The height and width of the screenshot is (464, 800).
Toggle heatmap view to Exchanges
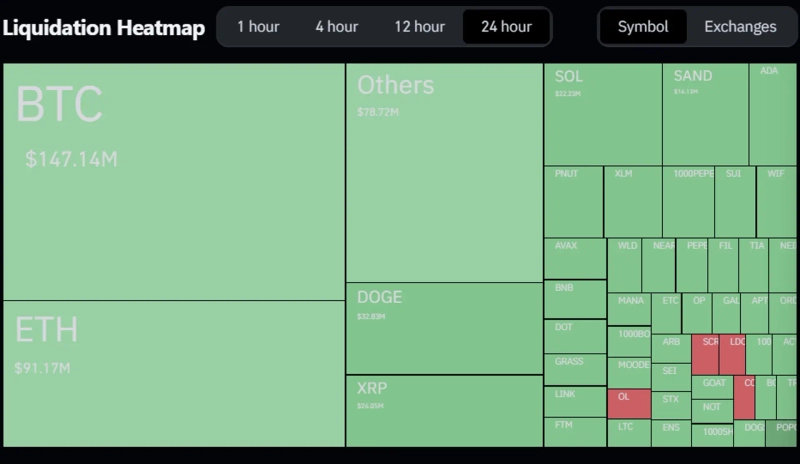point(740,27)
